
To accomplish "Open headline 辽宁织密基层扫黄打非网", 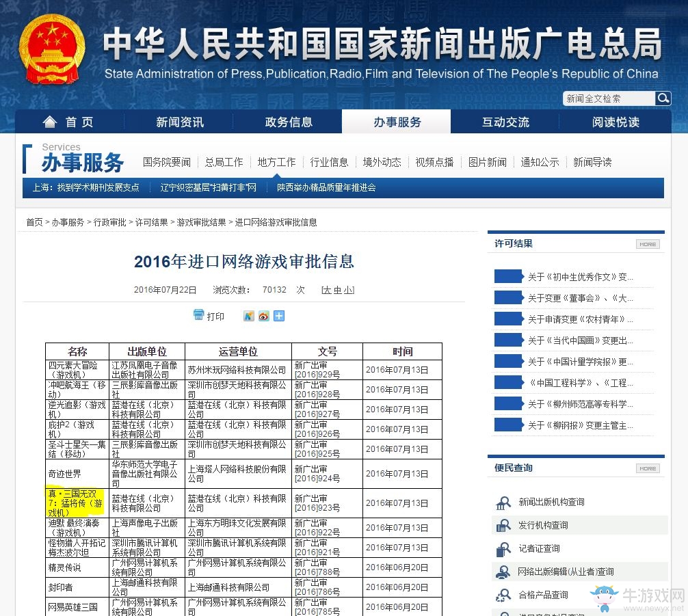I will tap(209, 188).
